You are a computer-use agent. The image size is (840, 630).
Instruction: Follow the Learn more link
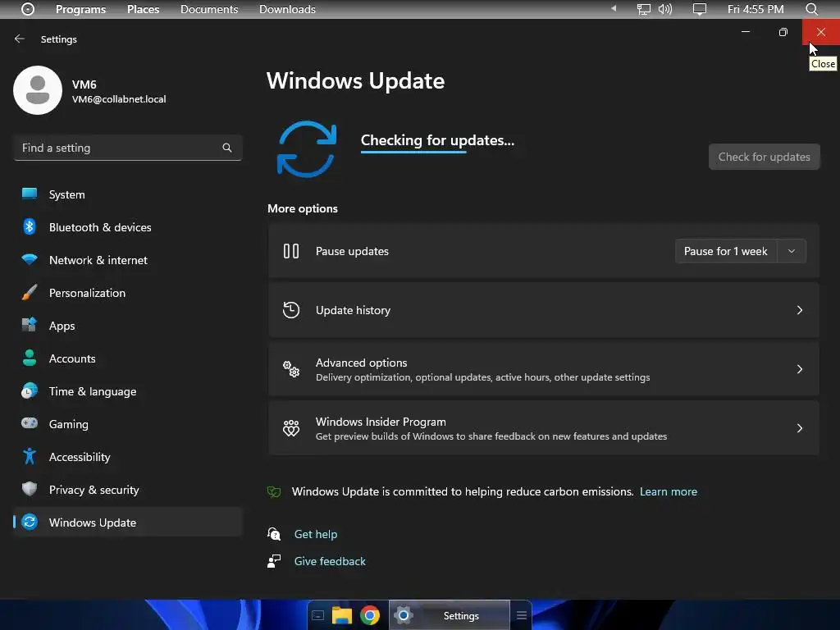[668, 491]
